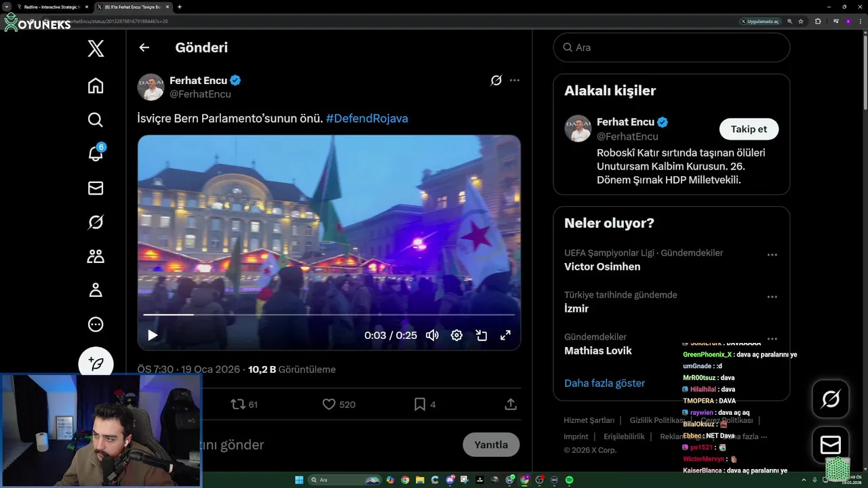Expand the browser tab search dropdown
This screenshot has height=488, width=868.
tap(6, 7)
